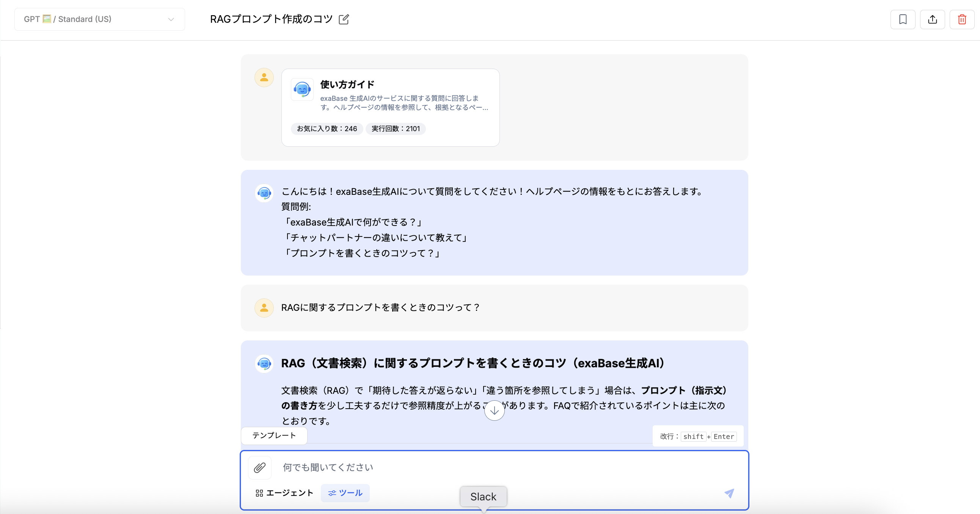
Task: Click the chat title RAGプロンプト作成のコツ
Action: (x=271, y=19)
